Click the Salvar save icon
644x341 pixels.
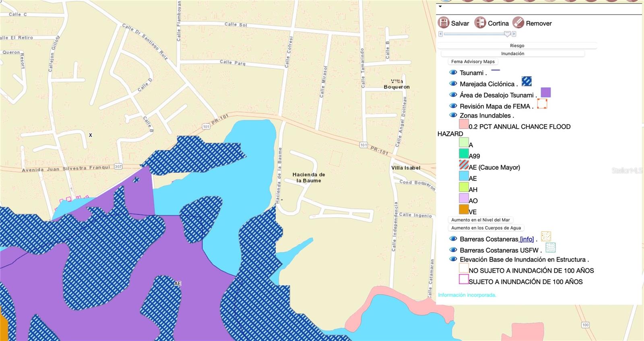coord(443,23)
